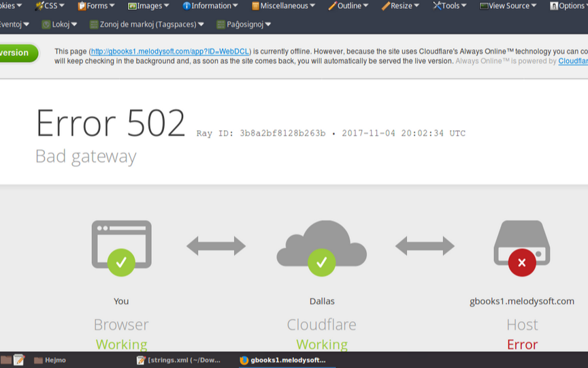Open the Images toolbar menu
The width and height of the screenshot is (588, 368).
148,5
